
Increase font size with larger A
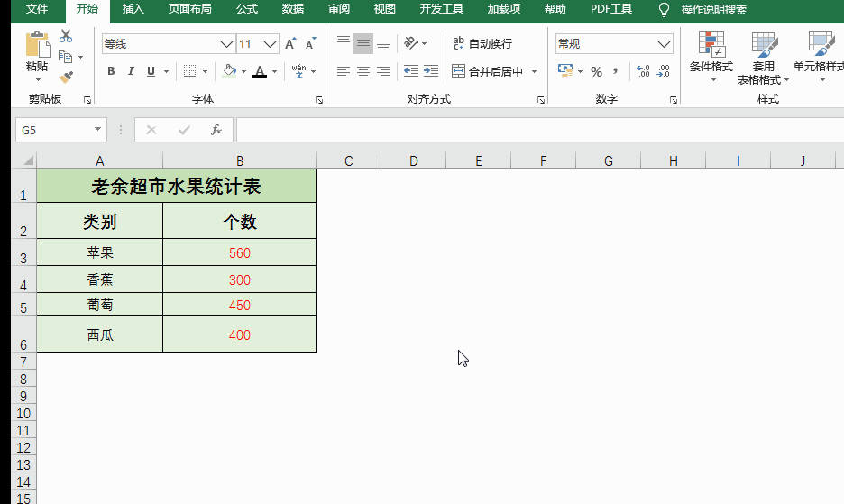point(290,44)
